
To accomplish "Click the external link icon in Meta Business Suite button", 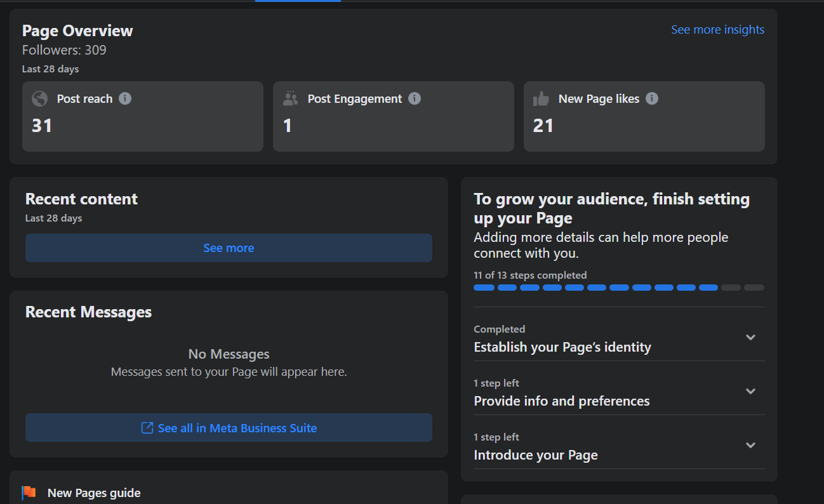I will tap(147, 428).
